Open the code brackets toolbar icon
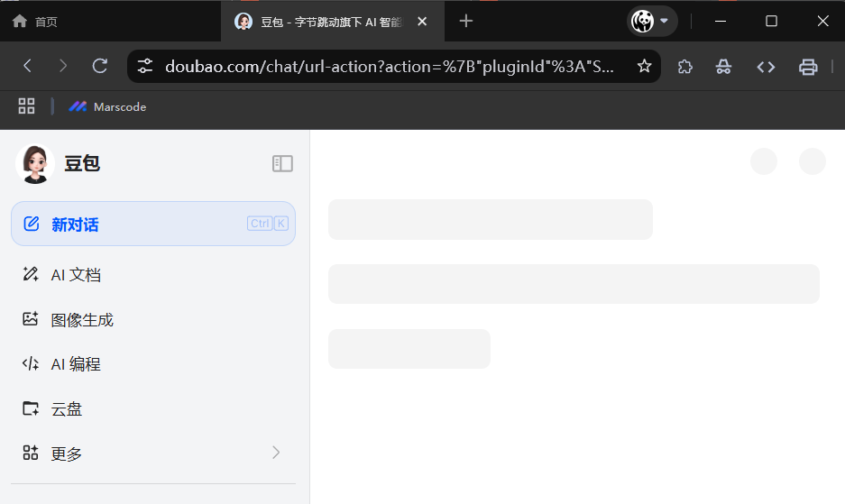The image size is (845, 504). click(x=766, y=67)
